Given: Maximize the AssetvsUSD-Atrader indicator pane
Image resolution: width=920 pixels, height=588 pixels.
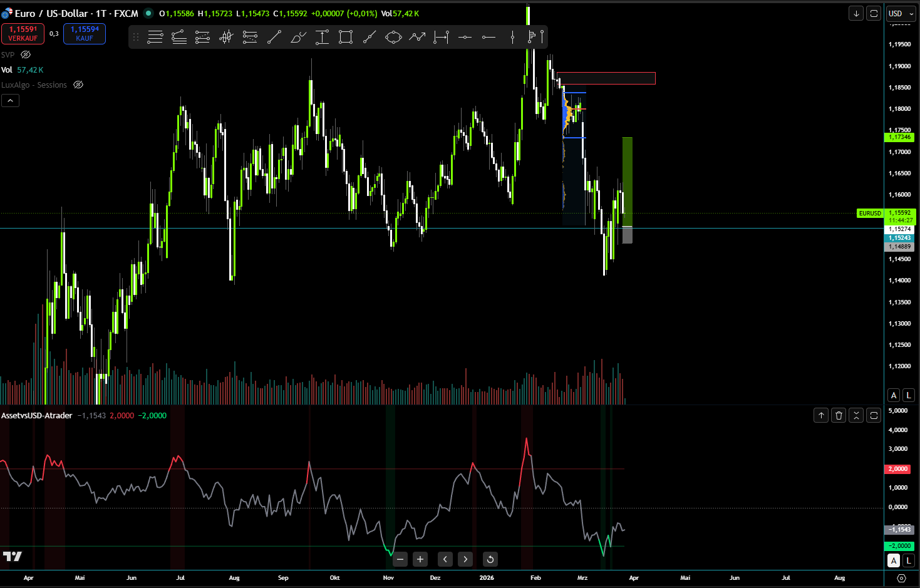Looking at the screenshot, I should [x=873, y=415].
